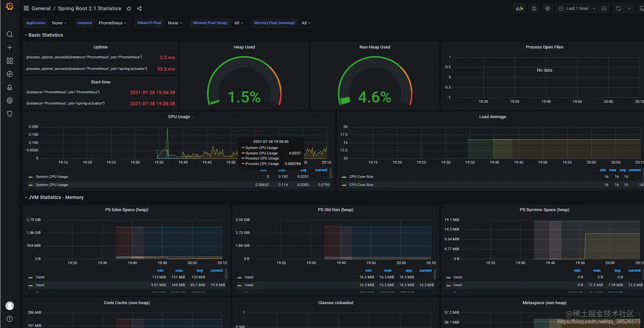Open the search dashboards icon in sidebar

pyautogui.click(x=9, y=34)
